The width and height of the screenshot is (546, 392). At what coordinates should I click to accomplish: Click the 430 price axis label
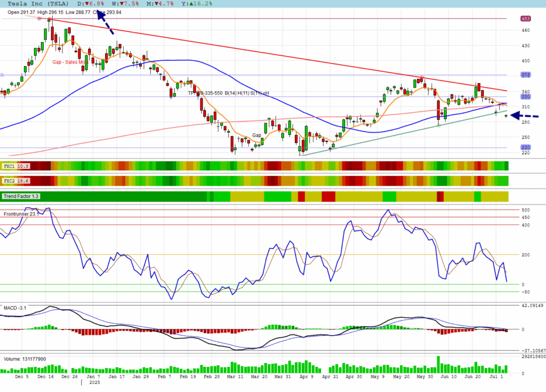tap(525, 46)
